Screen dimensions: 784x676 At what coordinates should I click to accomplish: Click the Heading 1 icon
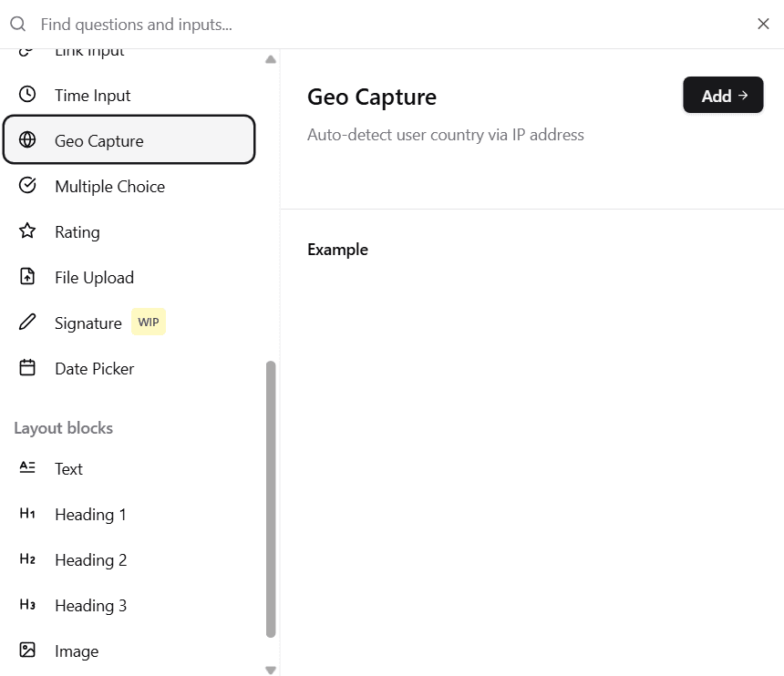click(26, 514)
